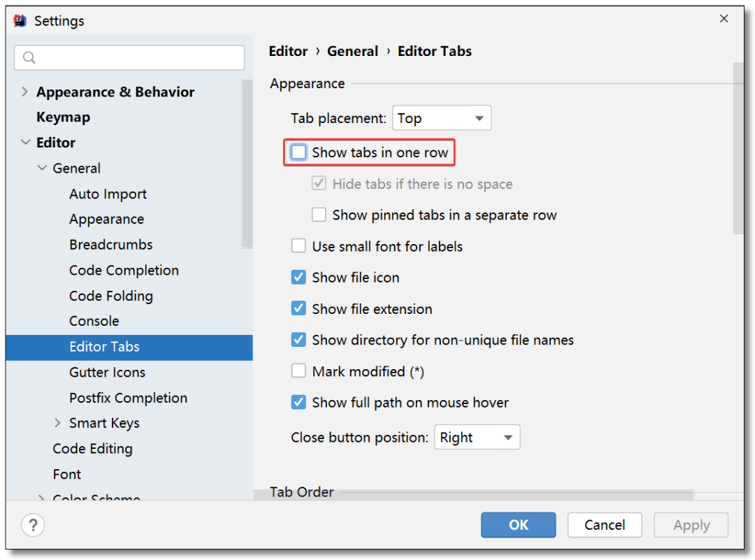Collapse the General tree node
The width and height of the screenshot is (755, 560).
[43, 168]
